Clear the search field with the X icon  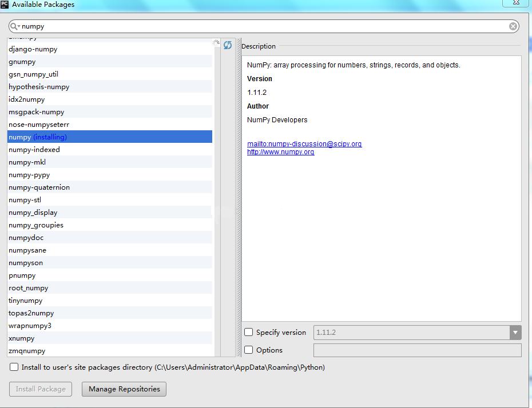click(513, 26)
